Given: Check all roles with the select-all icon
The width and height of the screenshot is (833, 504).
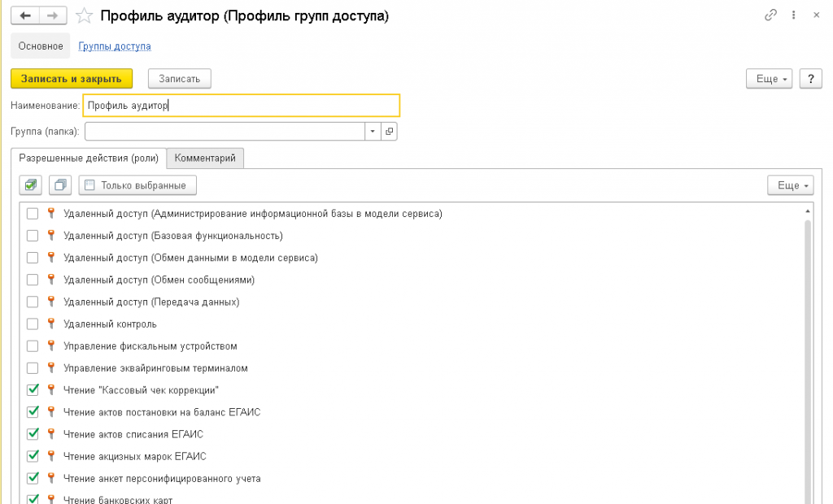Looking at the screenshot, I should (30, 185).
